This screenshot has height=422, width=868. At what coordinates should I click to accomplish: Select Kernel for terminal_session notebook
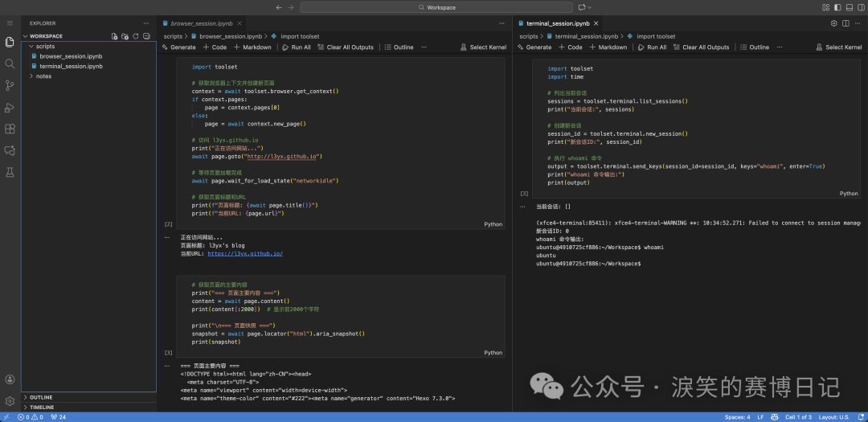pos(839,47)
